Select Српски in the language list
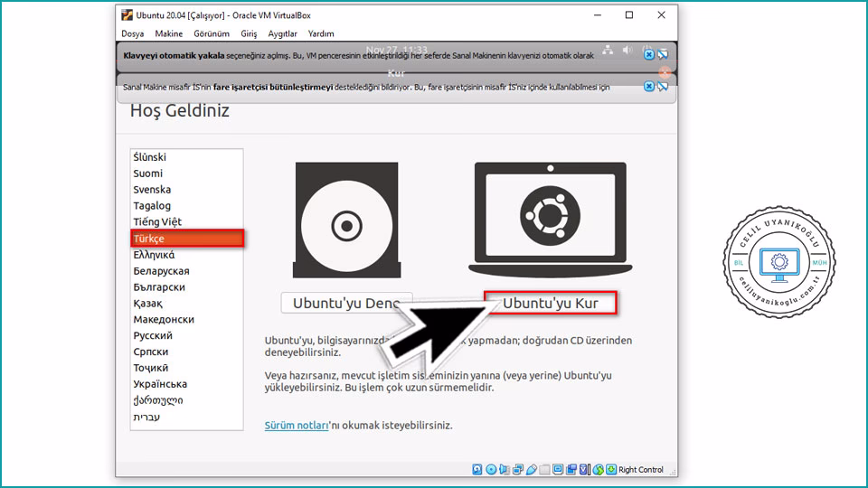This screenshot has height=488, width=868. (186, 352)
